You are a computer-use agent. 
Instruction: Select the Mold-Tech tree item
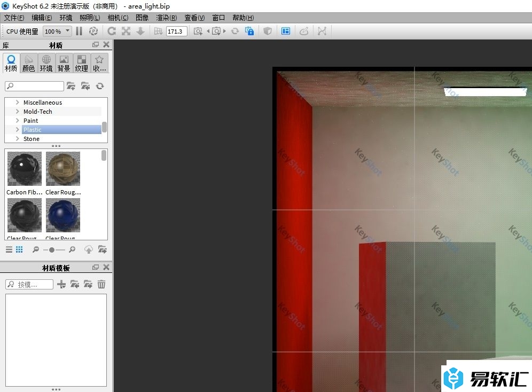38,112
